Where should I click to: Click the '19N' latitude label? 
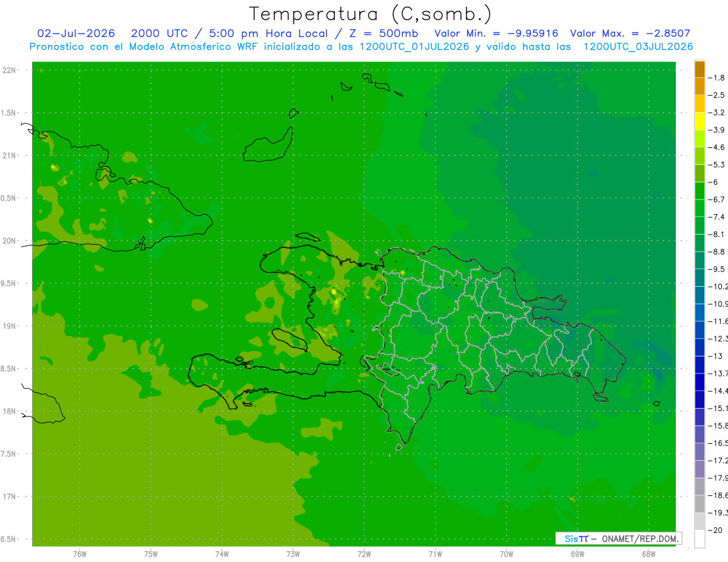(10, 326)
